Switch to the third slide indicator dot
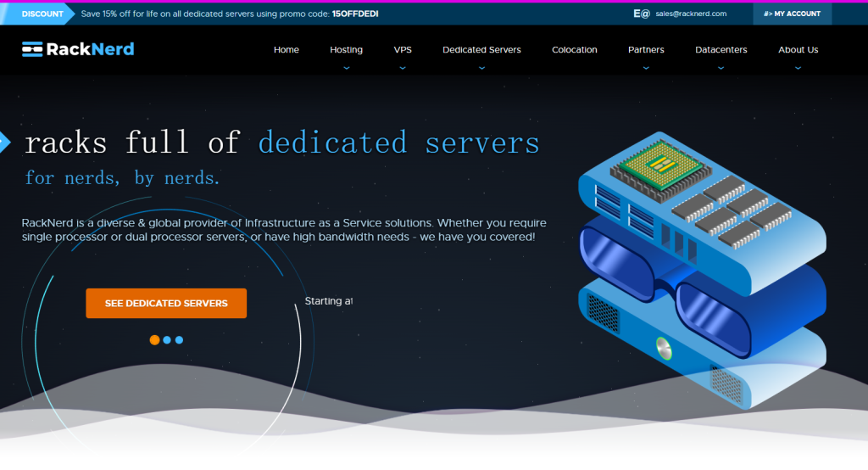This screenshot has height=470, width=868. [x=179, y=339]
